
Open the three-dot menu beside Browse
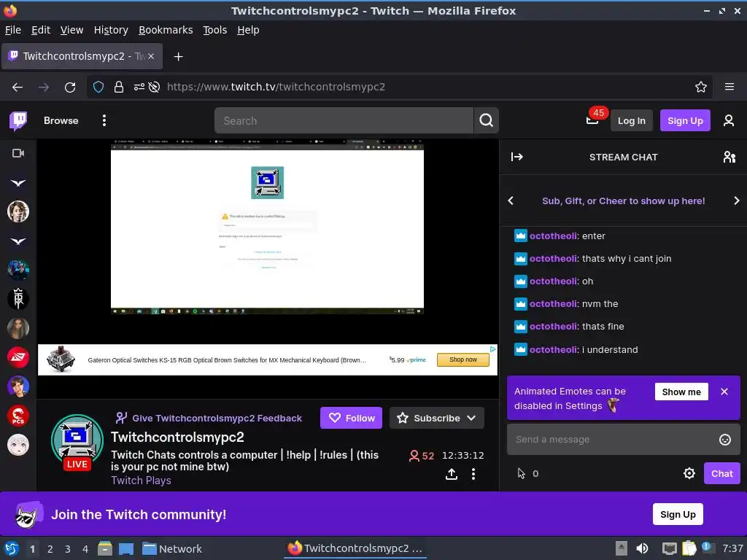(x=104, y=120)
